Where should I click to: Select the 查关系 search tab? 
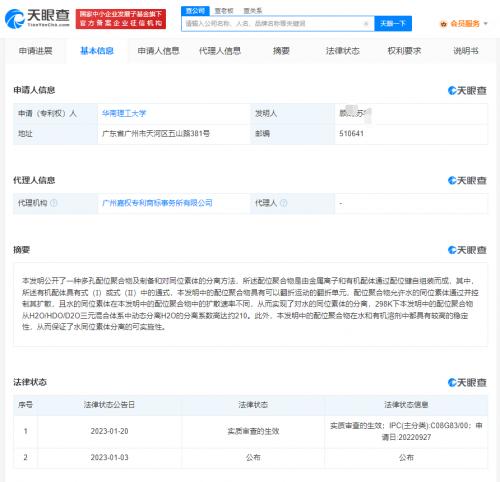point(253,11)
